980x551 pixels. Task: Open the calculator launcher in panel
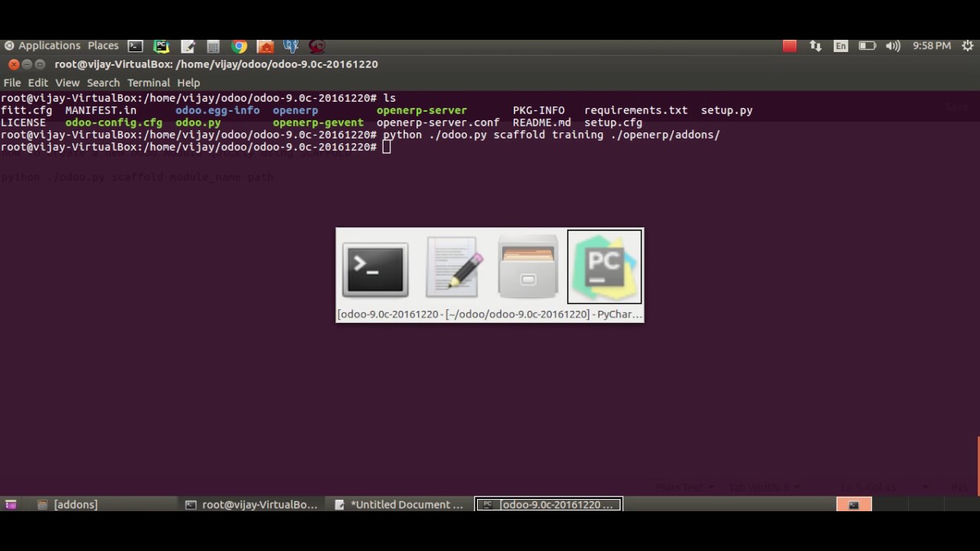214,46
